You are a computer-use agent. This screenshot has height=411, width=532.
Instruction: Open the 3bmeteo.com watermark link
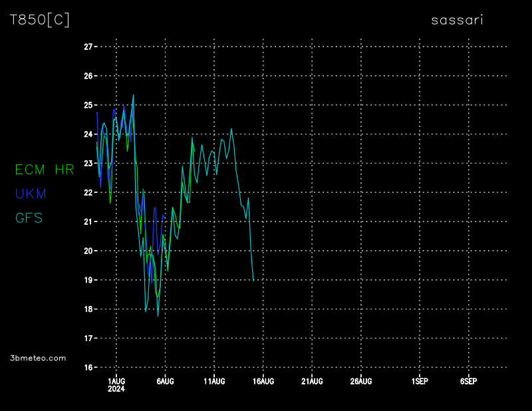tap(39, 358)
